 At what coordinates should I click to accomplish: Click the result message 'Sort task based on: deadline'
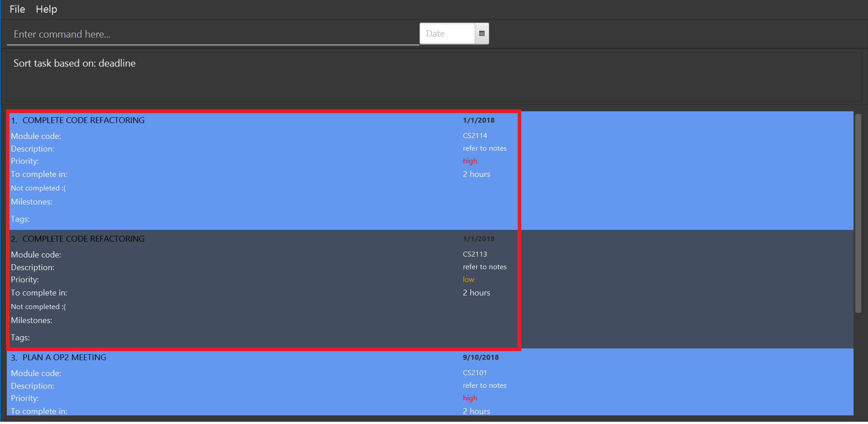(75, 63)
